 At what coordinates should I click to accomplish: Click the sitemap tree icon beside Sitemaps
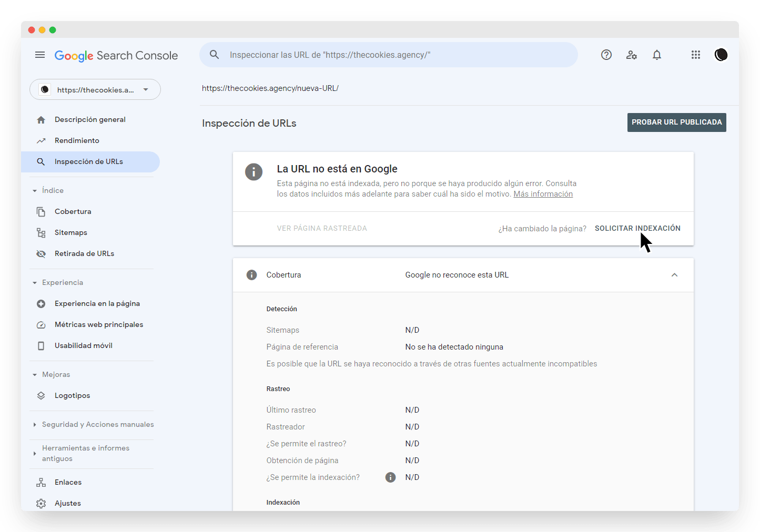click(41, 233)
